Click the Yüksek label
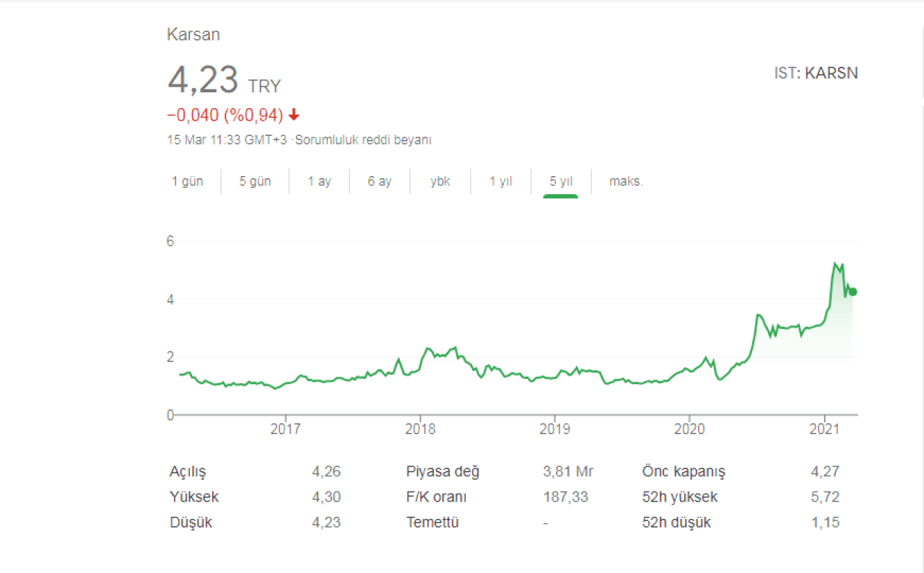Screen dimensions: 924x573 click(x=194, y=497)
